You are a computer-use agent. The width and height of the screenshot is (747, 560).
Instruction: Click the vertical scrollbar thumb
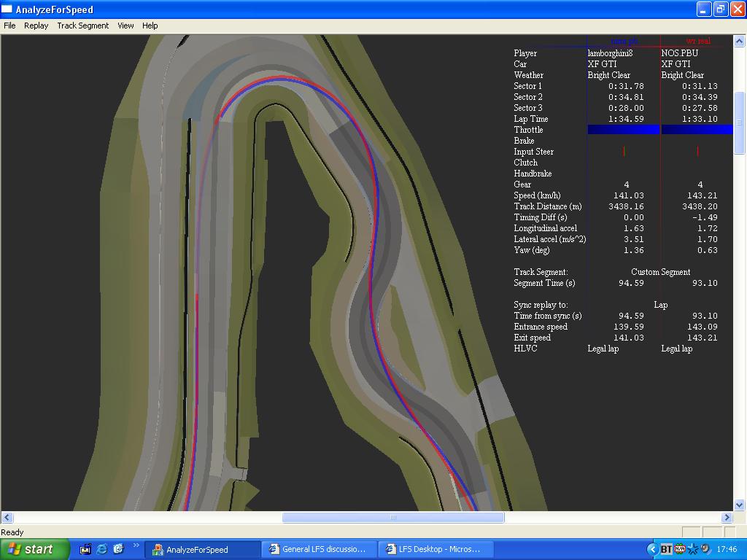tap(740, 122)
